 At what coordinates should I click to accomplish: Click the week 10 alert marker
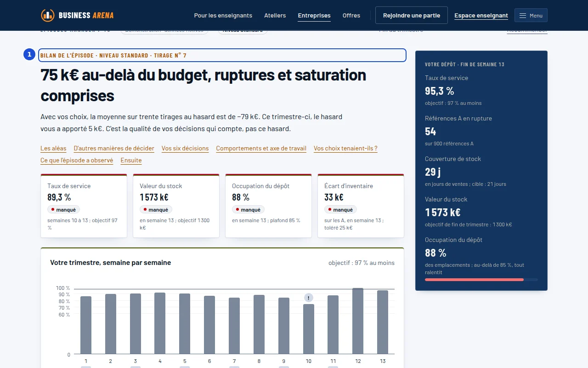309,298
